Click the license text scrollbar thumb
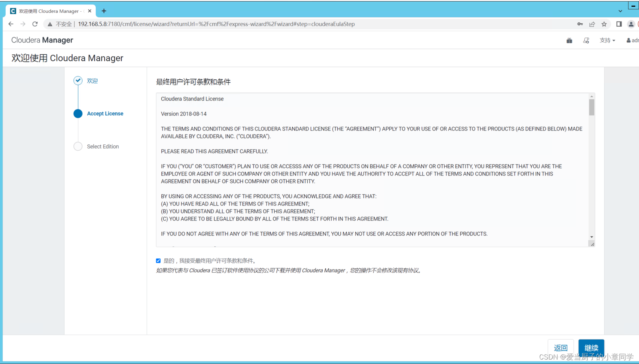Viewport: 639px width, 364px height. [x=592, y=107]
